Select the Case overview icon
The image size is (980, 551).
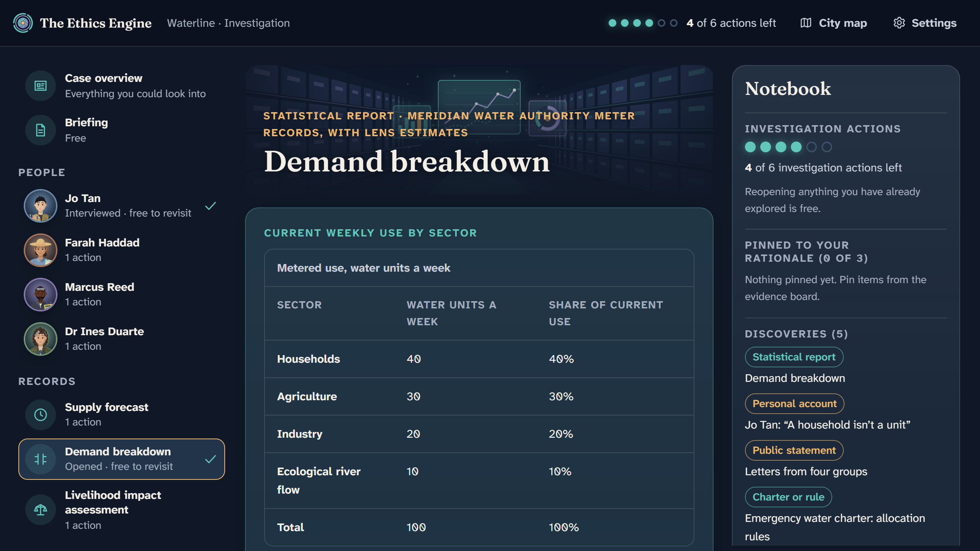pyautogui.click(x=41, y=86)
